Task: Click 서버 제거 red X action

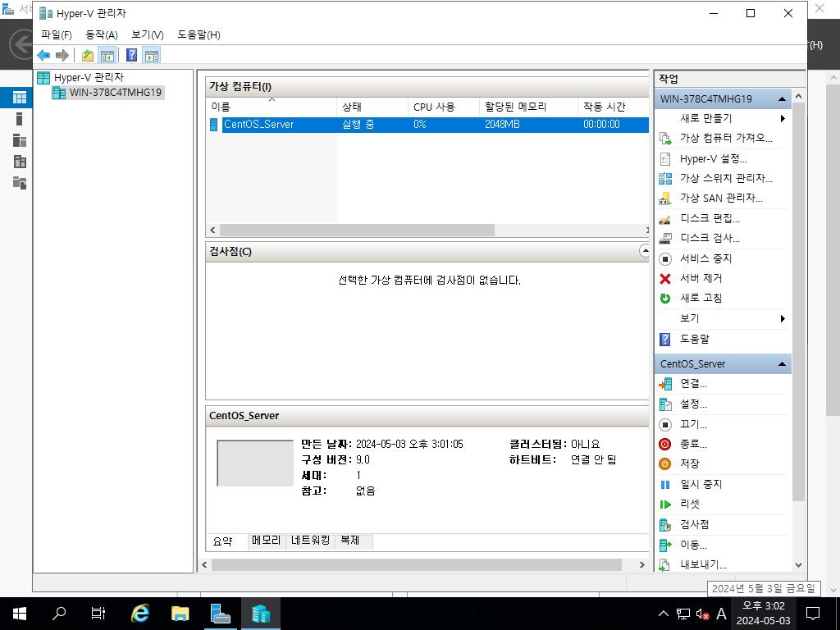Action: (x=701, y=279)
